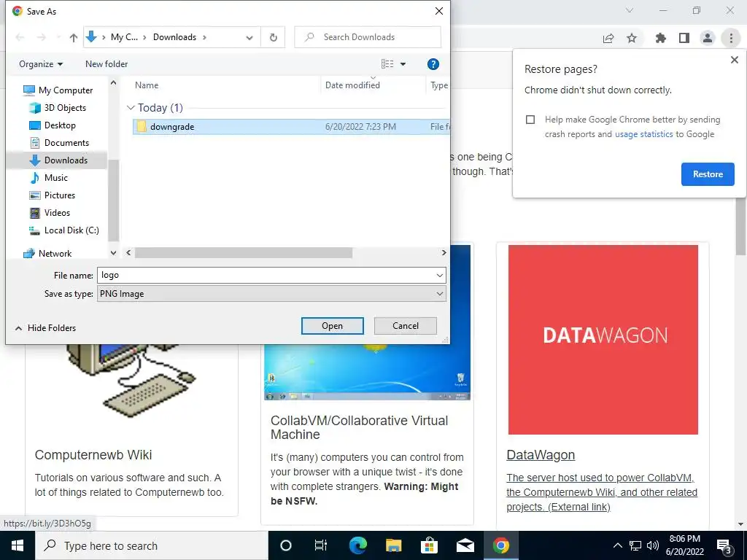Go up one folder level
This screenshot has height=560, width=747.
click(x=74, y=37)
